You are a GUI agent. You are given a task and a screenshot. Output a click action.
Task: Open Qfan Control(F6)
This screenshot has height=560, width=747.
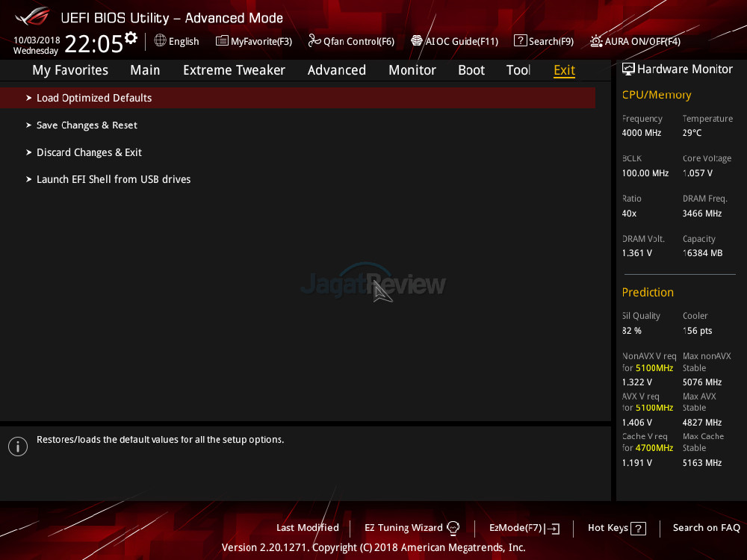pos(359,41)
